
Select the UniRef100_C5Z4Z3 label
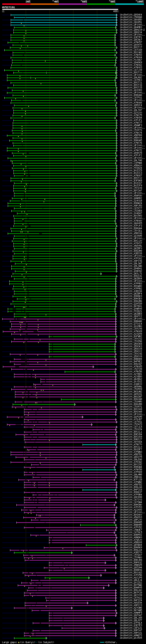click(131, 424)
